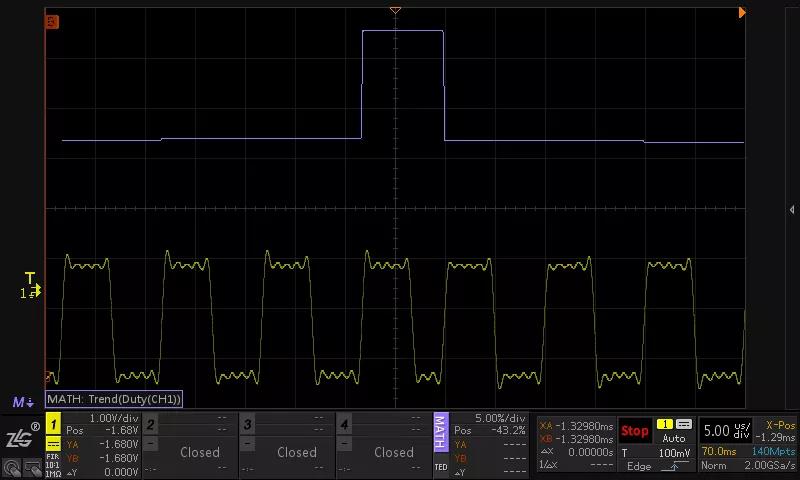Expand the right side panel arrow
Screen dimensions: 800x480
click(x=792, y=209)
